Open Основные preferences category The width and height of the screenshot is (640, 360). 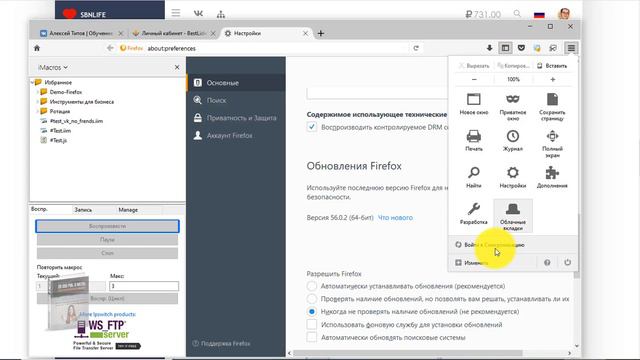pos(236,83)
